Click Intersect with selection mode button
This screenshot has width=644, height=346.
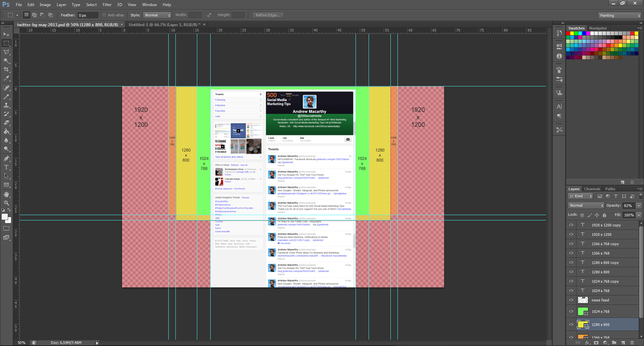tap(50, 15)
